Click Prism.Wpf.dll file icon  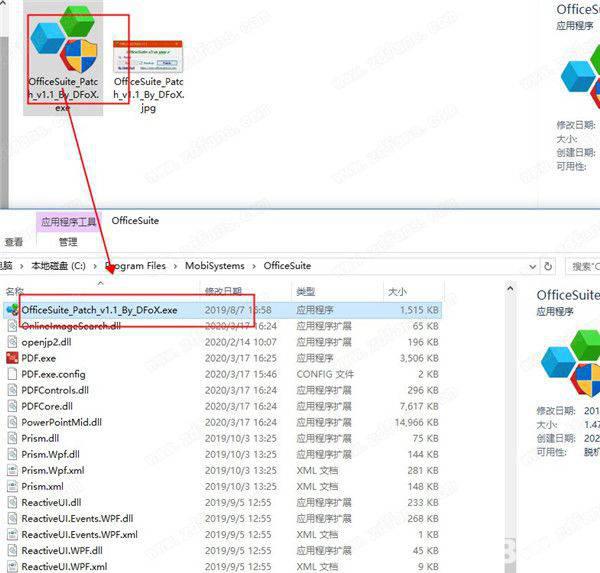tap(12, 454)
